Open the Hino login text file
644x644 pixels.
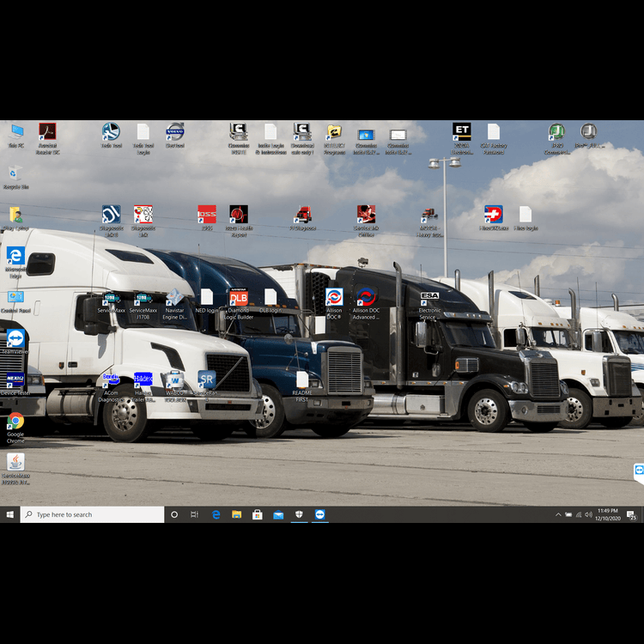[526, 218]
